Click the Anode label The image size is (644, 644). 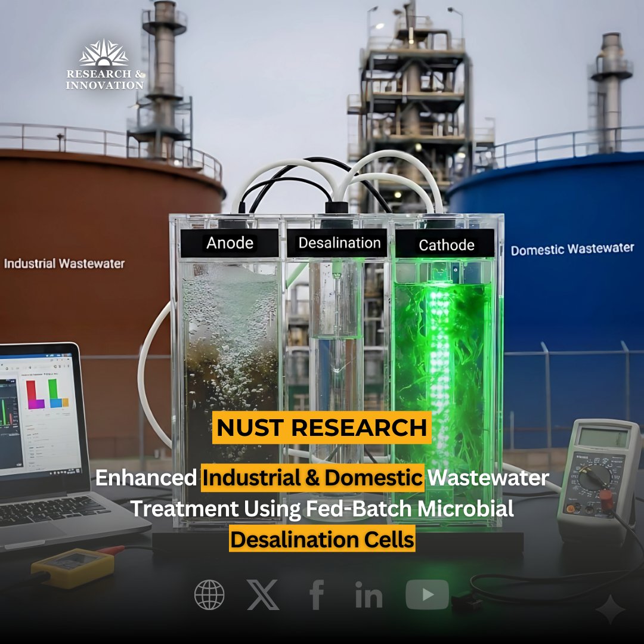230,243
